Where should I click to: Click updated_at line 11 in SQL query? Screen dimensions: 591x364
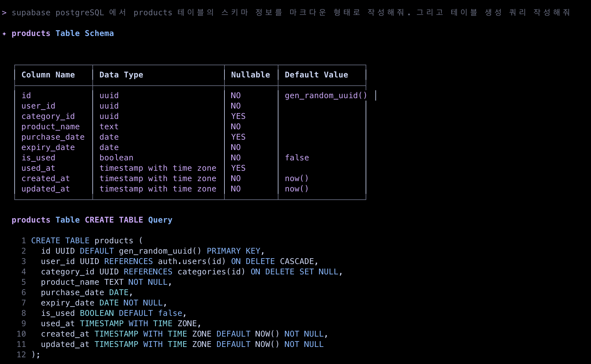click(x=65, y=344)
